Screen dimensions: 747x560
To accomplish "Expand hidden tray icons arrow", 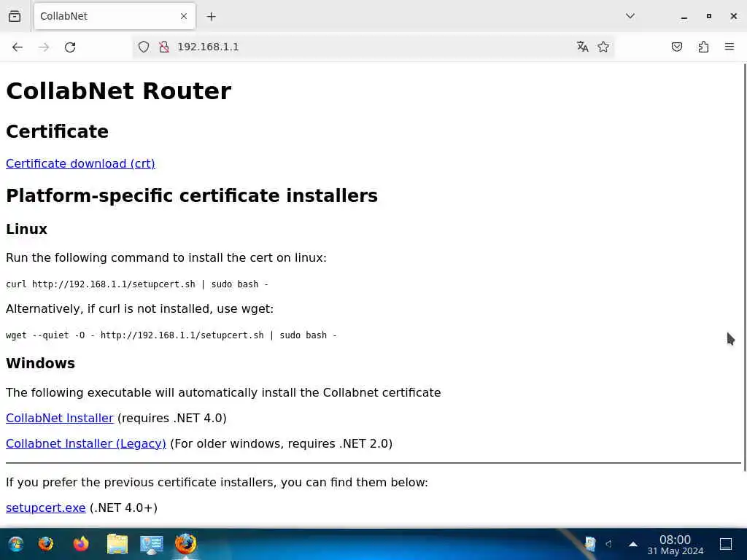I will 633,544.
